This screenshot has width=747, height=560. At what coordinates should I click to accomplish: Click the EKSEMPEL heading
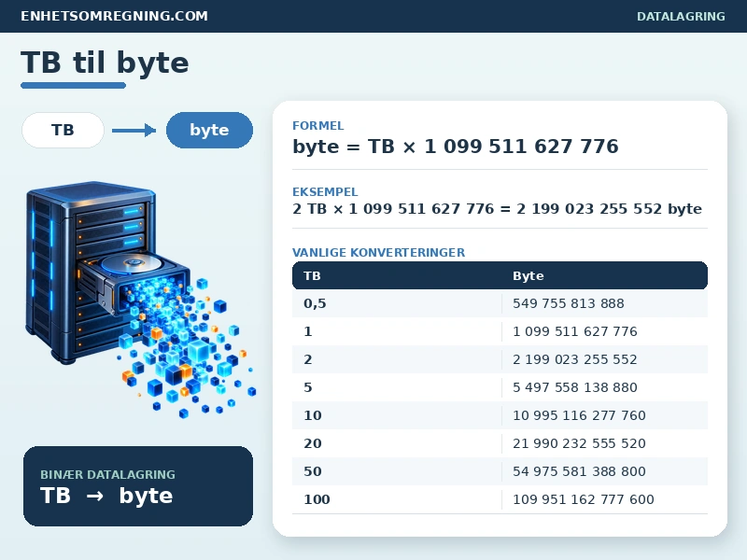[325, 192]
